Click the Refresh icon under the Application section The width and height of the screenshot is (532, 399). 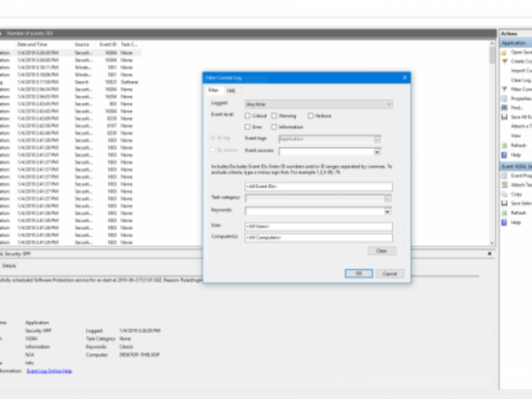click(504, 145)
